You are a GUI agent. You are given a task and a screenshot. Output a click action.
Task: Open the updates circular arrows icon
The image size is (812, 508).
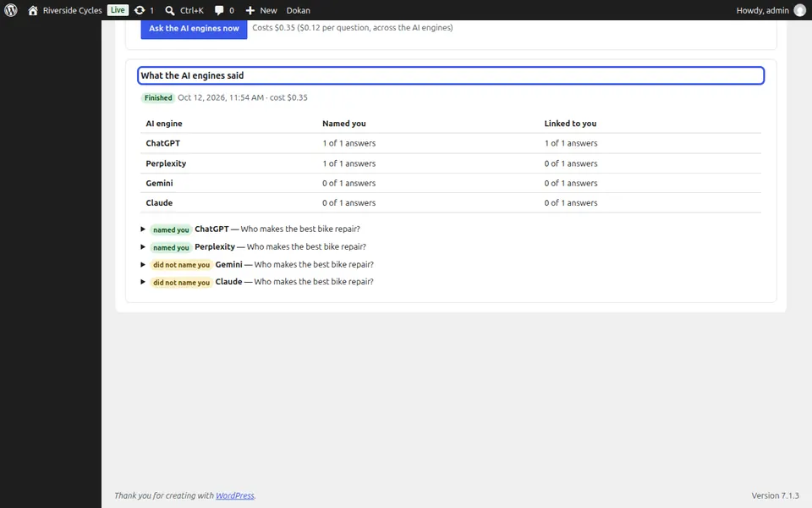point(140,10)
